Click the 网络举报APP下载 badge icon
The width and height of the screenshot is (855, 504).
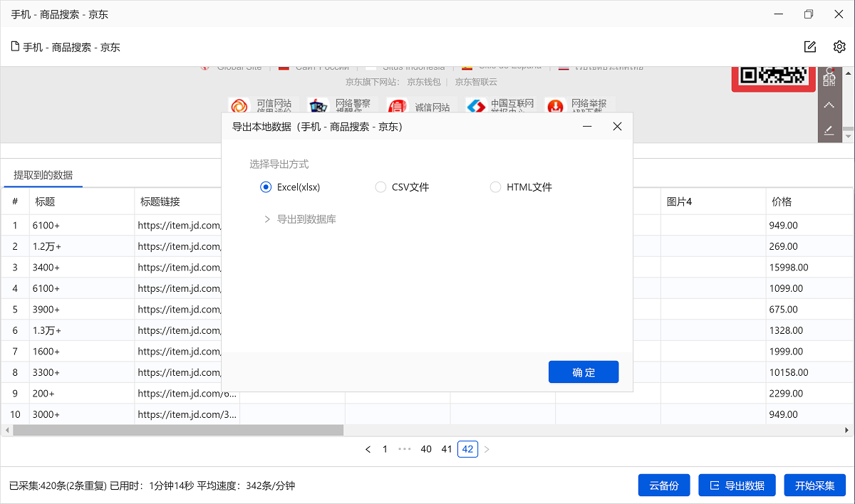pyautogui.click(x=555, y=107)
